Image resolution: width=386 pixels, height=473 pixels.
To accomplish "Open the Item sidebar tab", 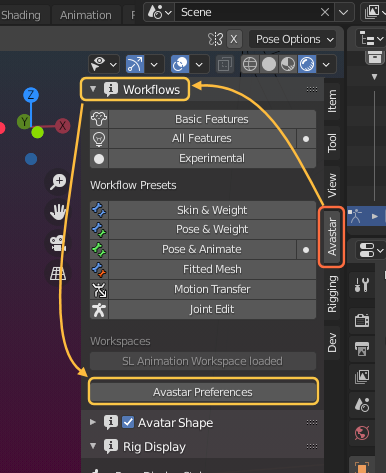I will 332,101.
